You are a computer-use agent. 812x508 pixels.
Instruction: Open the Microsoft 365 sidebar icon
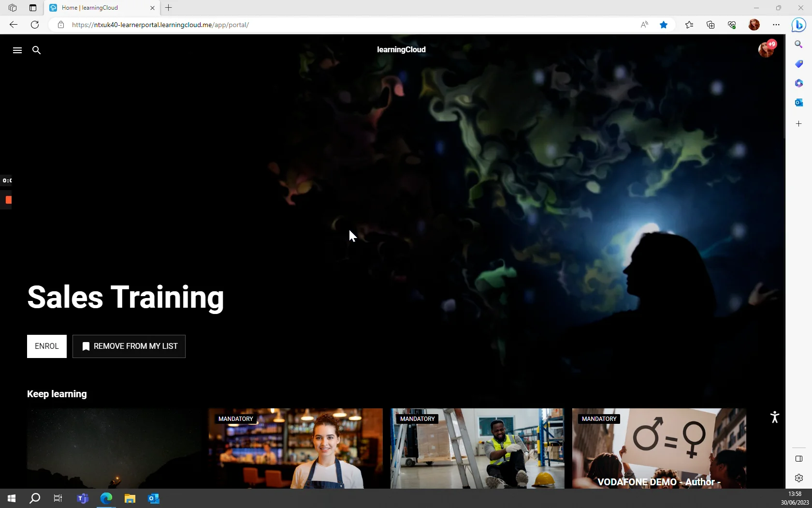pyautogui.click(x=799, y=83)
